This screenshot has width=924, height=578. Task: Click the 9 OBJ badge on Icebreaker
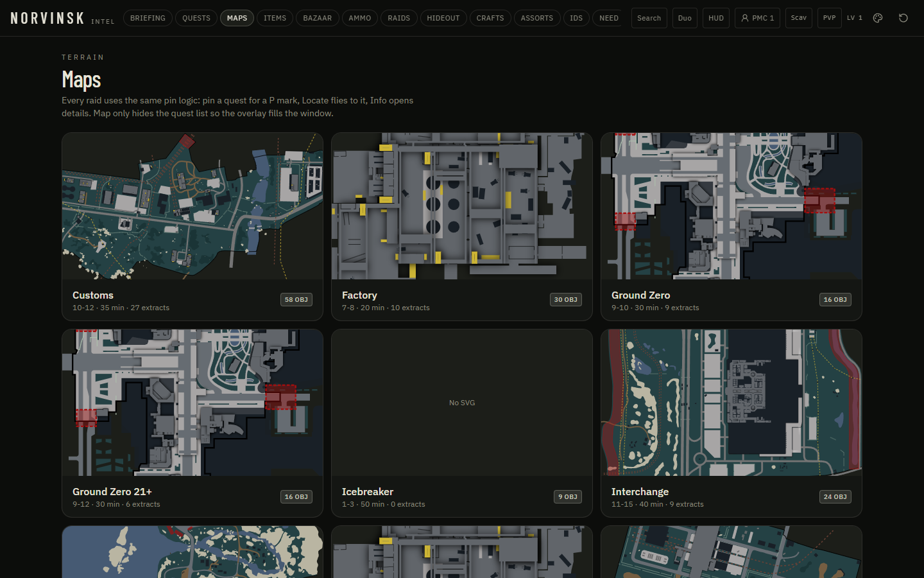pyautogui.click(x=568, y=496)
